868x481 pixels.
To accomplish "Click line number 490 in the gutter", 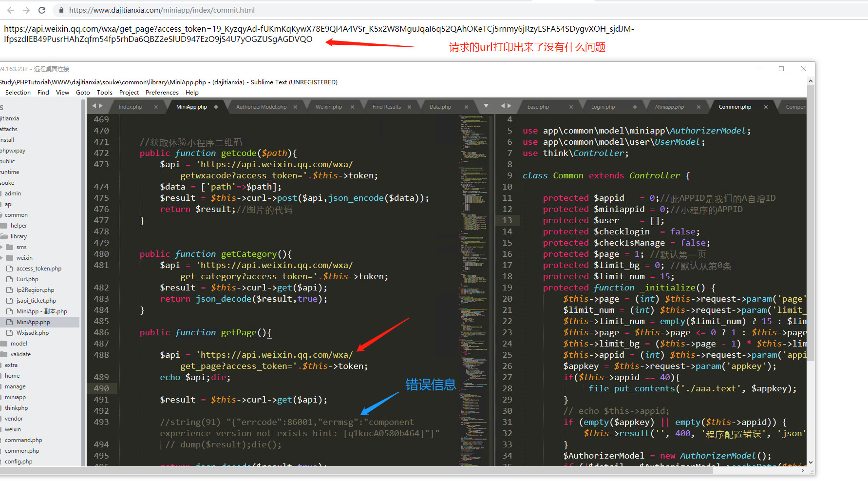I will point(101,388).
